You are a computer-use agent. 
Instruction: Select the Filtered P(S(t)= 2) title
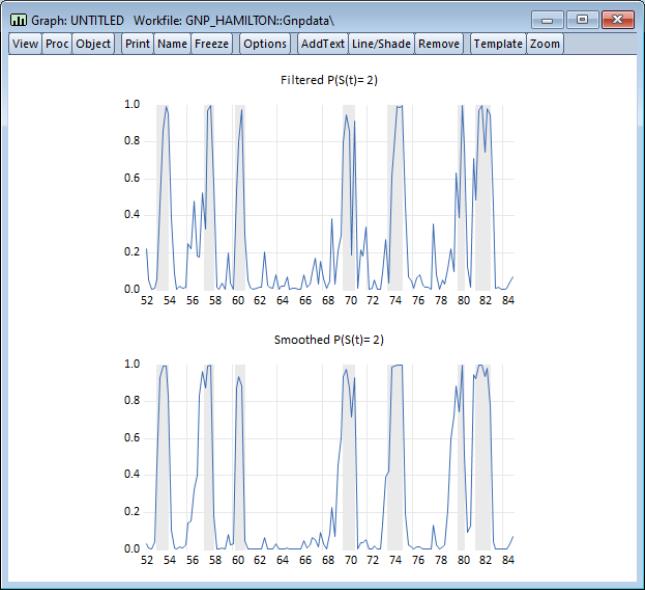pyautogui.click(x=329, y=79)
